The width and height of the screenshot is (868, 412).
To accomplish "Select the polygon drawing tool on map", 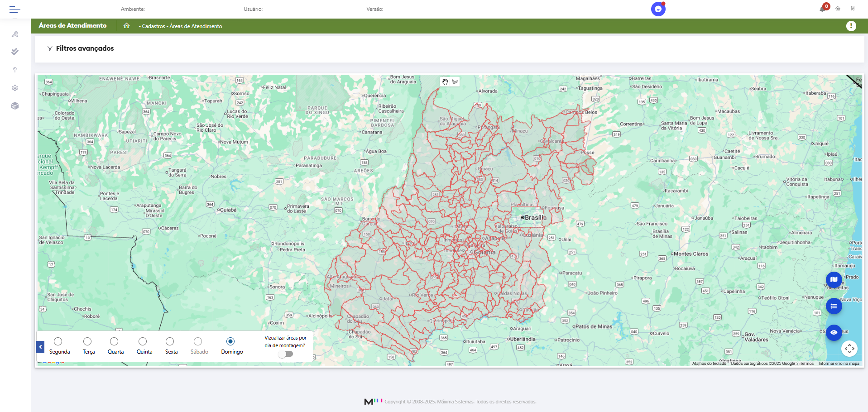I will 455,82.
